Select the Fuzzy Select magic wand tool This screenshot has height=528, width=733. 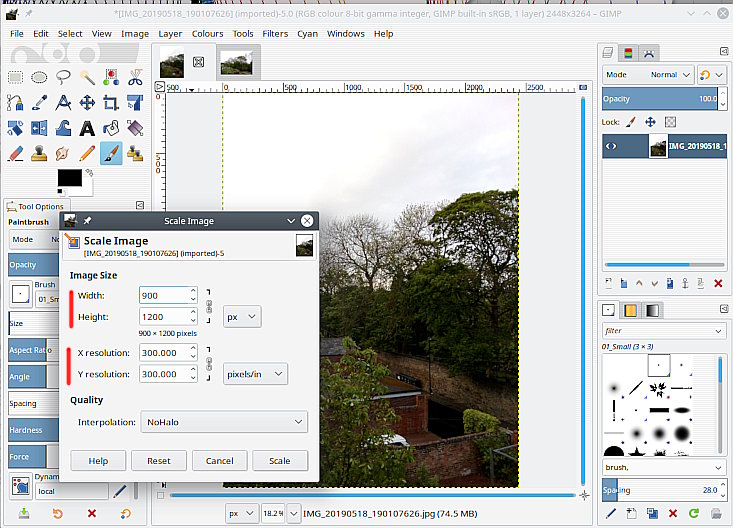point(88,77)
